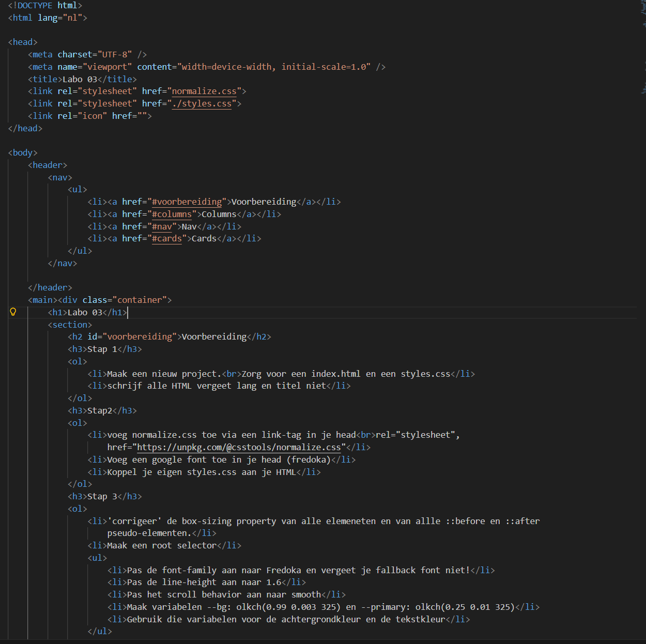
Task: Follow the #voorbereiding anchor href
Action: 187,202
